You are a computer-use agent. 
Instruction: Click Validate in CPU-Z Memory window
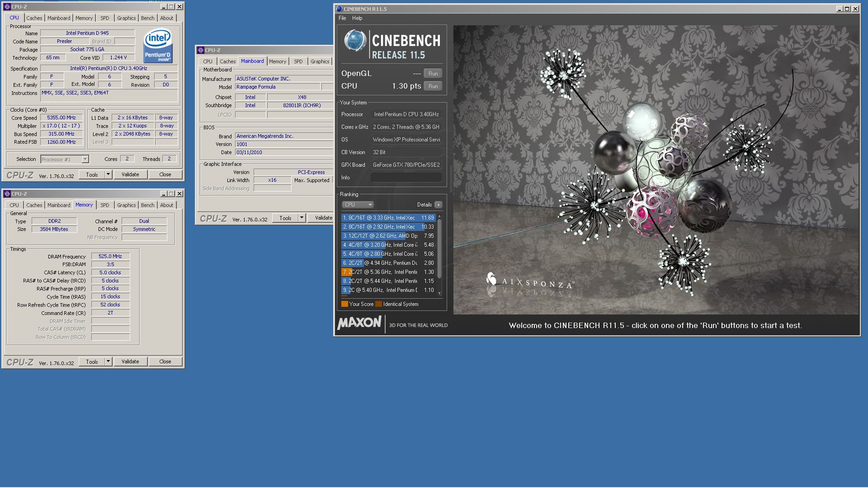pos(130,361)
